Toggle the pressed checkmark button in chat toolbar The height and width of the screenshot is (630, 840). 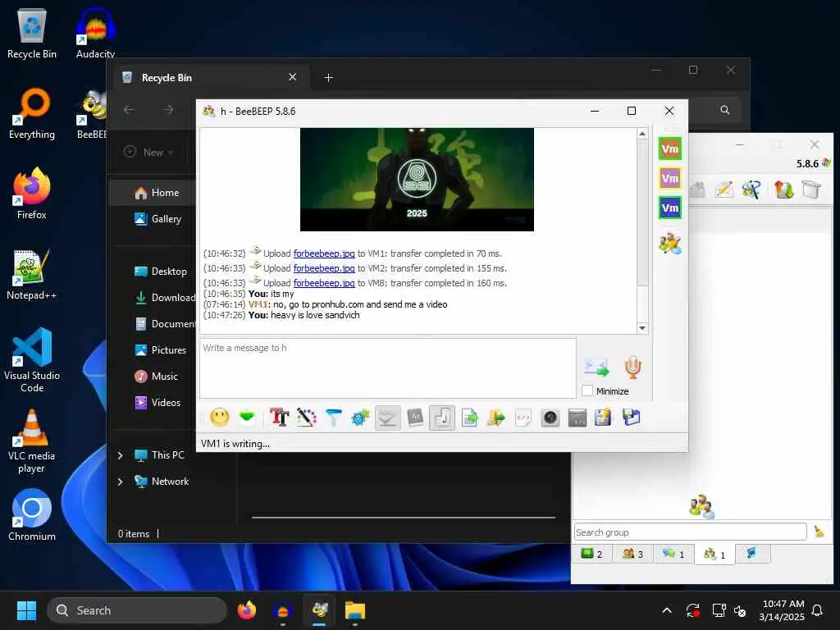coord(387,418)
